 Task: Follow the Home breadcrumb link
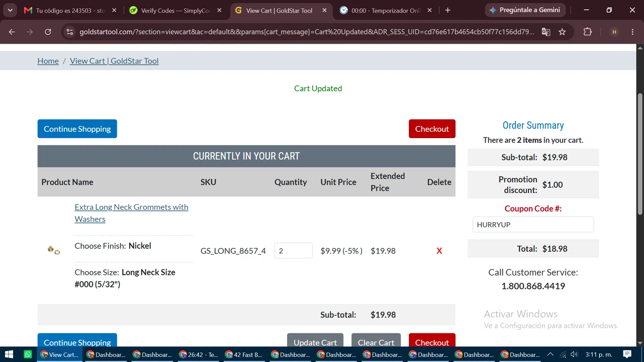(48, 61)
